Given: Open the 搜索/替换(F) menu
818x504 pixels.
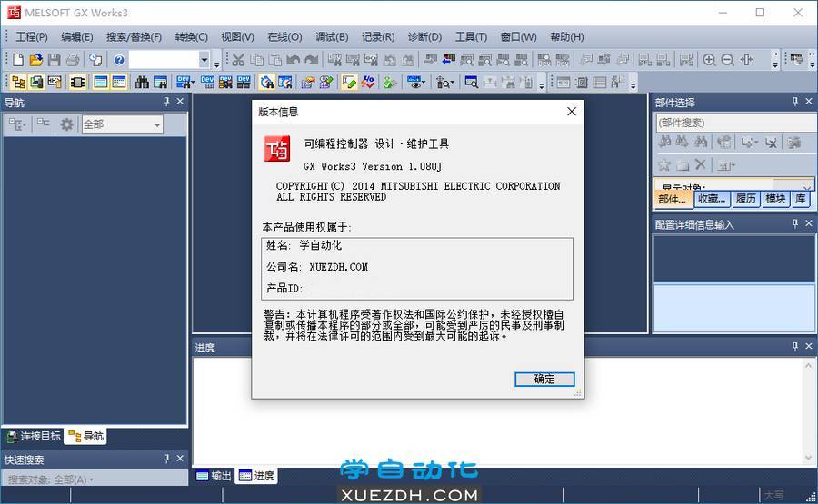Looking at the screenshot, I should coord(135,37).
